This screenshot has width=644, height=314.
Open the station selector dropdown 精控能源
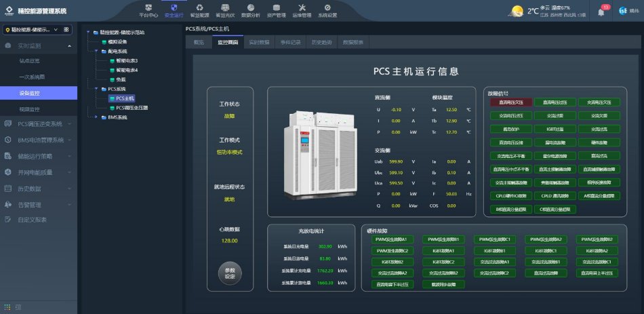(37, 30)
